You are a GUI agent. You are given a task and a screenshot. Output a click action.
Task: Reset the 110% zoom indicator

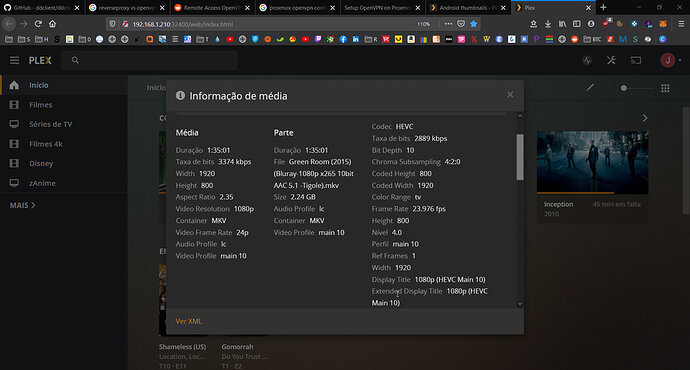(423, 24)
